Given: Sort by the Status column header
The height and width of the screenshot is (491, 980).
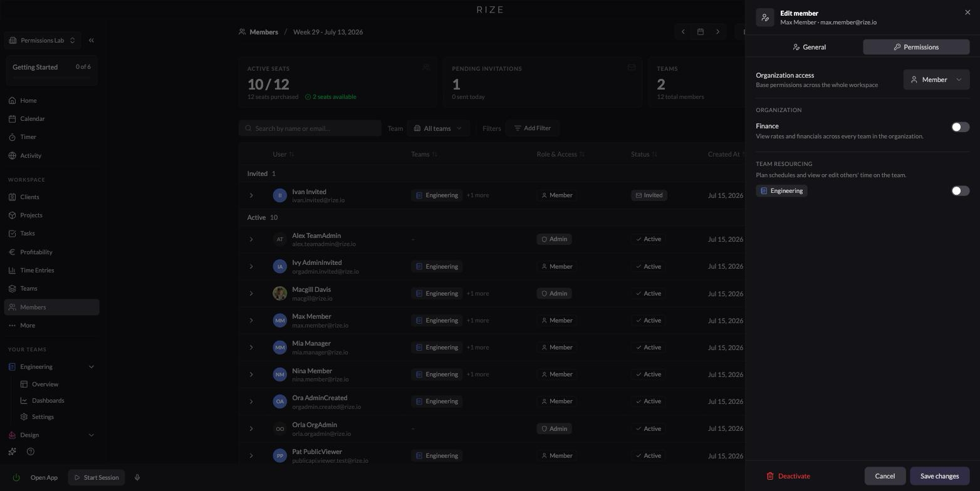Looking at the screenshot, I should click(x=644, y=154).
